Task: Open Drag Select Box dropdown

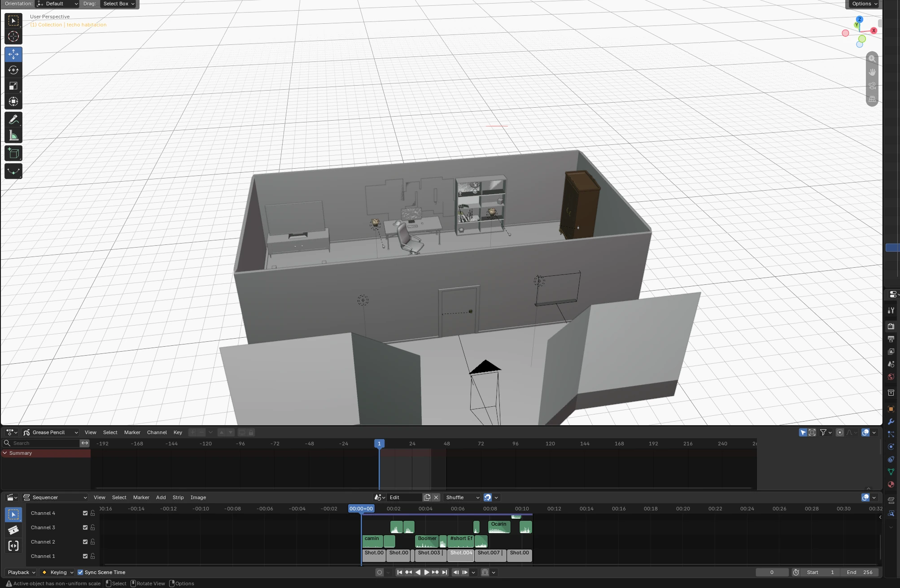Action: click(118, 4)
